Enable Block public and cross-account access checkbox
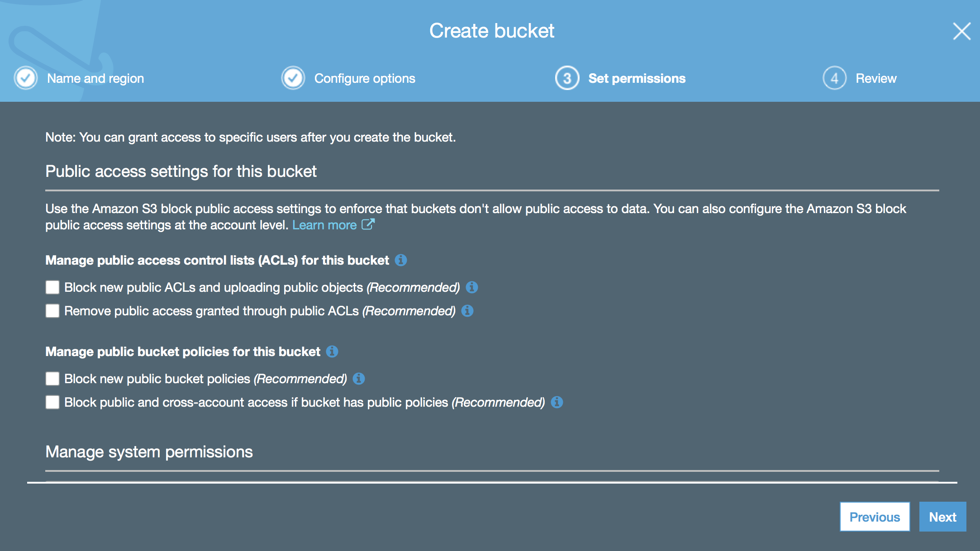 tap(52, 402)
